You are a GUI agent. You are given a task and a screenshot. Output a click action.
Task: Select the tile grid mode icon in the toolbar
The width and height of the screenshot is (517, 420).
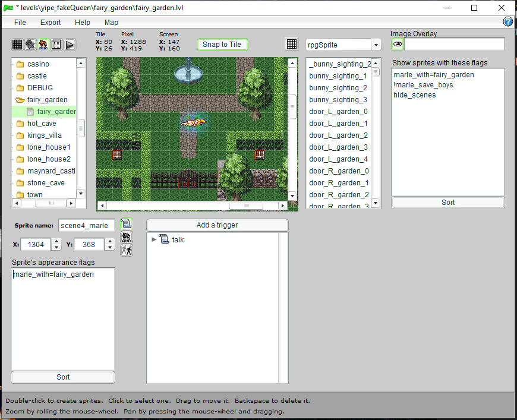17,45
